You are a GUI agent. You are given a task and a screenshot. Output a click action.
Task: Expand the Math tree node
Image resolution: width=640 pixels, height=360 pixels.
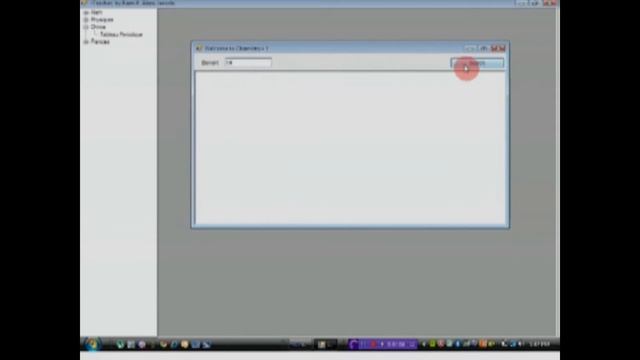pos(86,12)
